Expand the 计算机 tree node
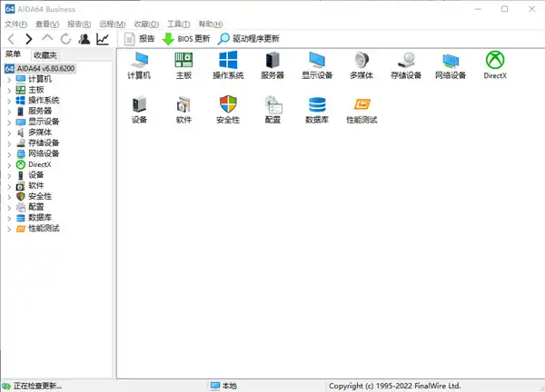545x392 pixels. pyautogui.click(x=9, y=79)
